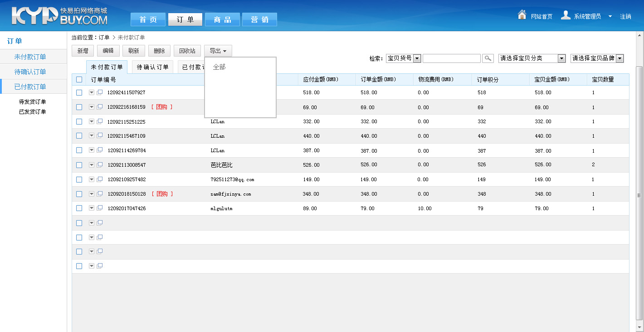This screenshot has width=644, height=332.
Task: Click the 网站首页 link
Action: pyautogui.click(x=542, y=16)
